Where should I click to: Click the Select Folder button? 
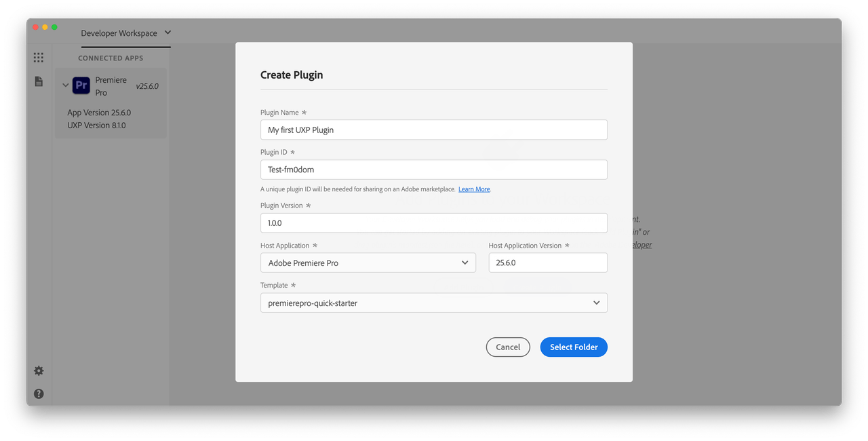click(x=574, y=347)
